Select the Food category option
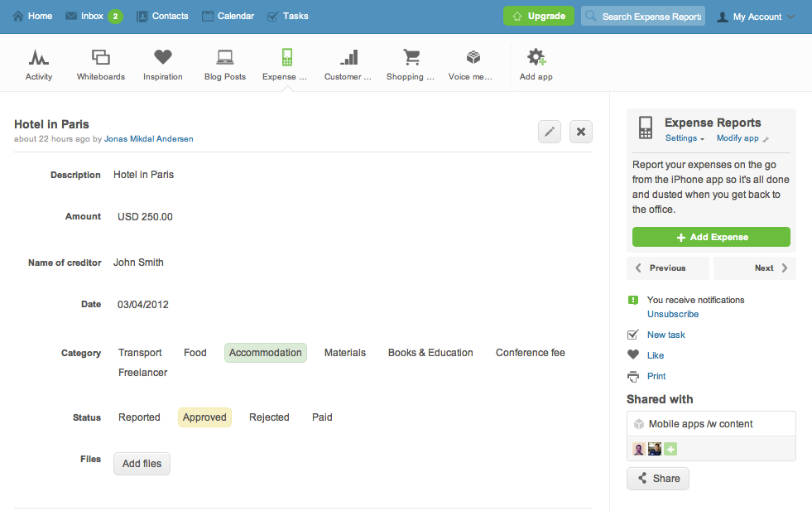812x511 pixels. pyautogui.click(x=195, y=353)
